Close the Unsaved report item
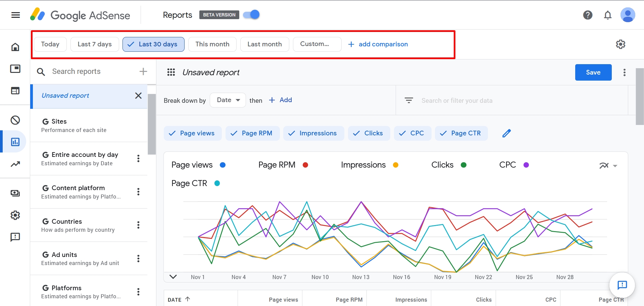Image resolution: width=644 pixels, height=306 pixels. [138, 96]
